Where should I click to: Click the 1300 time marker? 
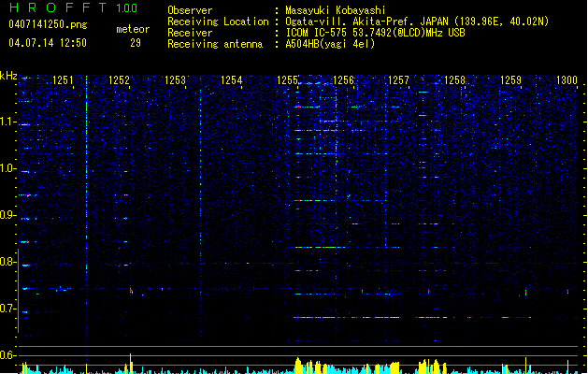(x=566, y=79)
